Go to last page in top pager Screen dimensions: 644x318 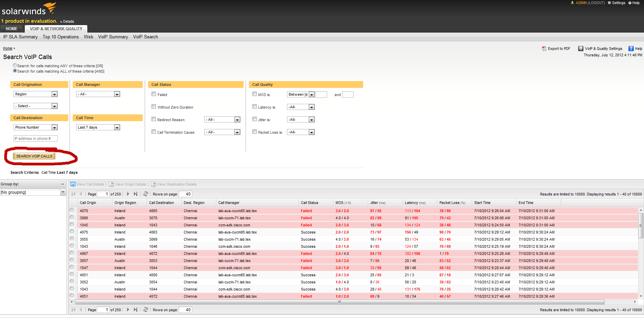(136, 194)
